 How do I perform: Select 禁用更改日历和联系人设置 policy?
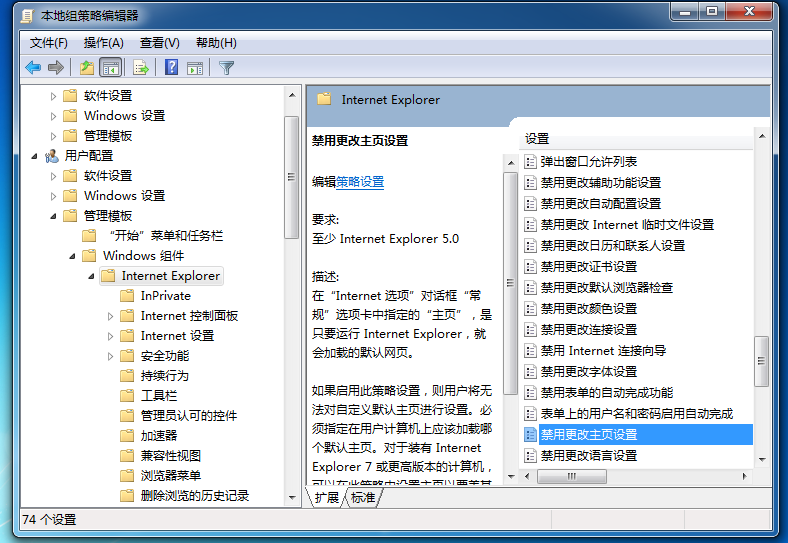(613, 246)
